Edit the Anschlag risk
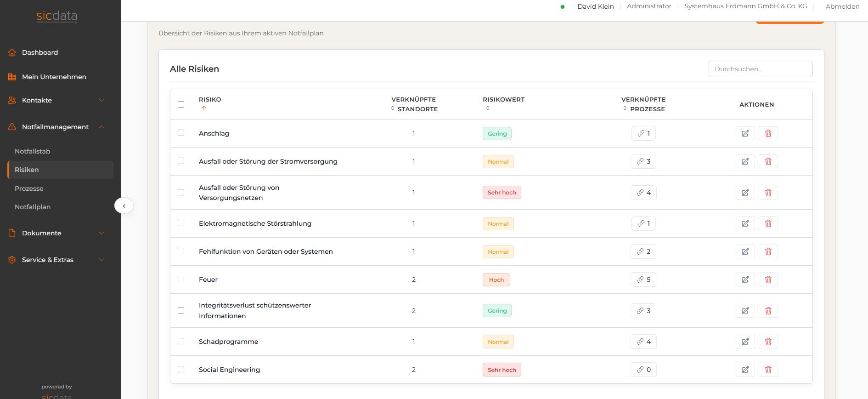Viewport: 868px width, 399px height. click(745, 133)
